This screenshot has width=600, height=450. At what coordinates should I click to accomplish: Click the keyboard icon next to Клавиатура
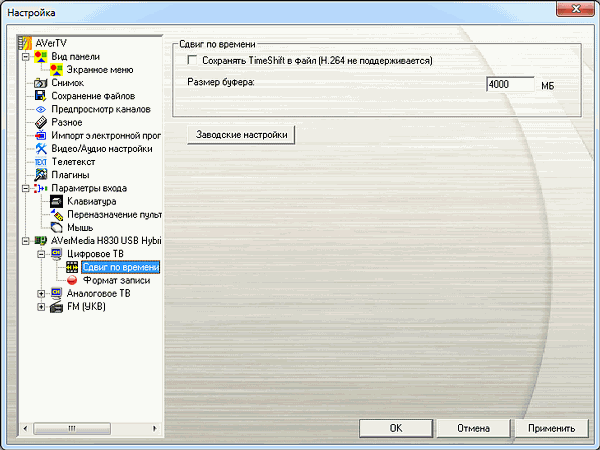point(56,202)
